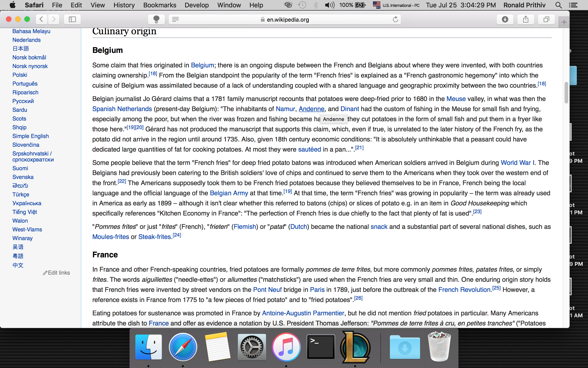Viewport: 588px width, 368px height.
Task: Open the lightbulb extension button
Action: click(x=156, y=19)
